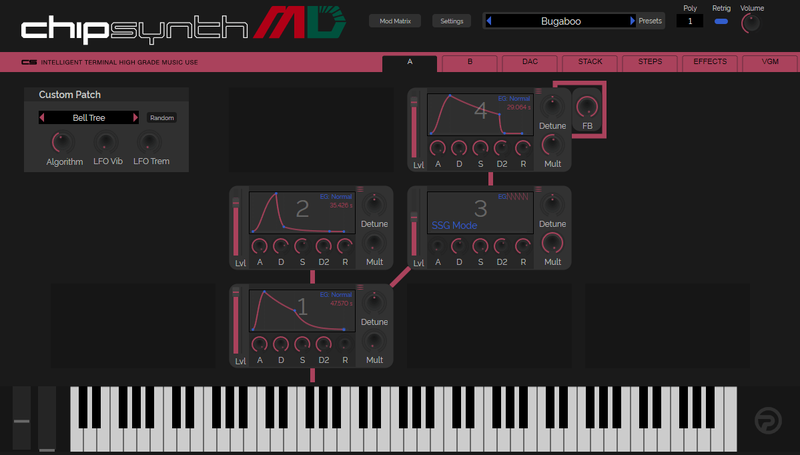Click operator 3's Mult knob

tap(552, 243)
